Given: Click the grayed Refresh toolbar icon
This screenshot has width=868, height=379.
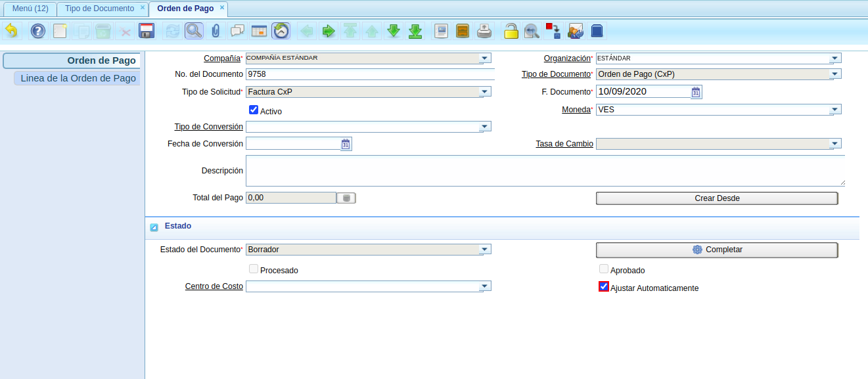Looking at the screenshot, I should (172, 31).
